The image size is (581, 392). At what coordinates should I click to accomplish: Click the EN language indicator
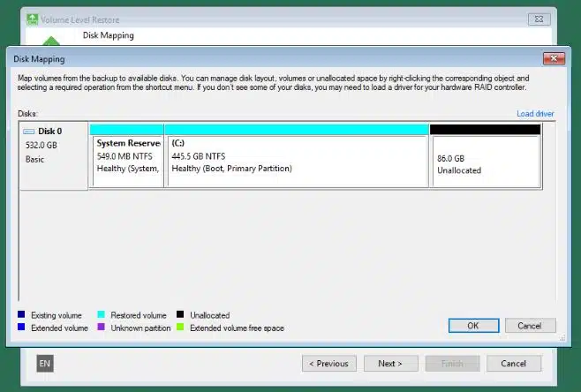[x=44, y=363]
